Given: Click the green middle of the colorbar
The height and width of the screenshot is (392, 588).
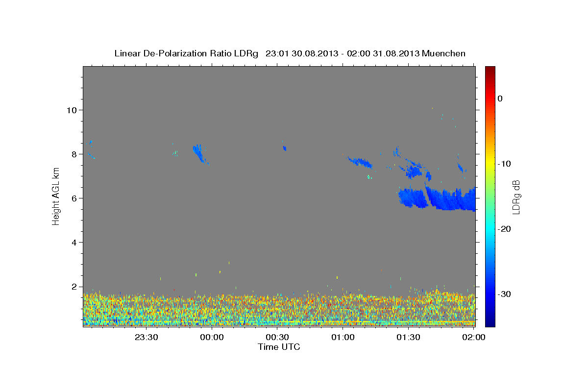Looking at the screenshot, I should pyautogui.click(x=490, y=196).
